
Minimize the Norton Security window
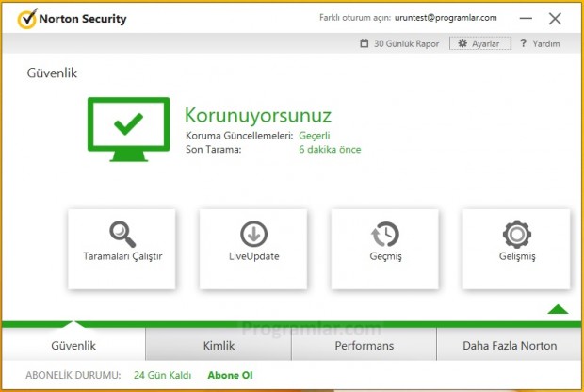tap(526, 18)
